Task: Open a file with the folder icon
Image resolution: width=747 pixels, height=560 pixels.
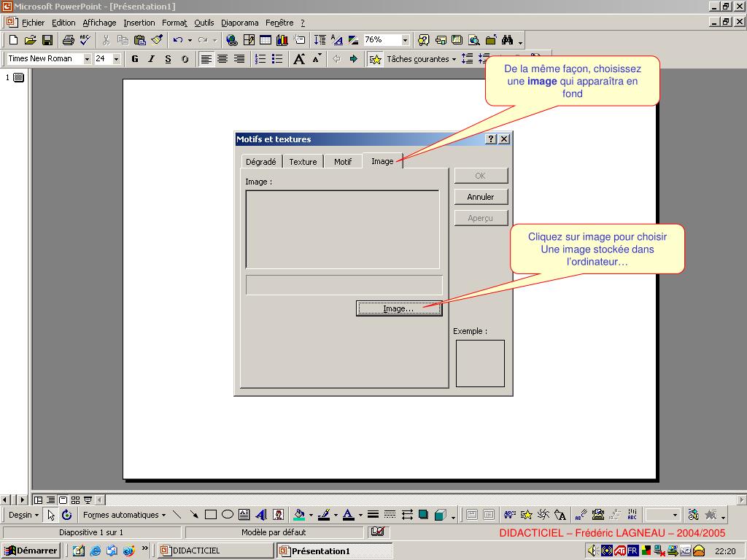Action: (30, 40)
